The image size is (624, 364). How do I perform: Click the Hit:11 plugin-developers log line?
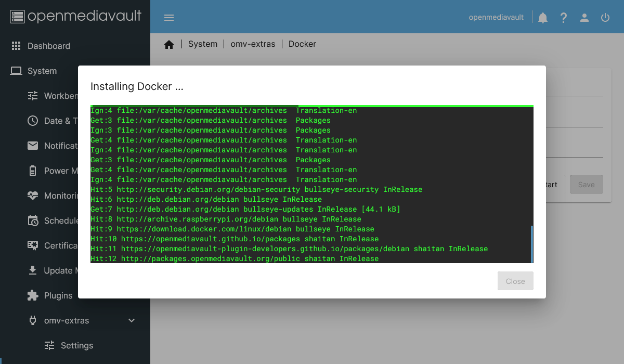click(x=289, y=249)
